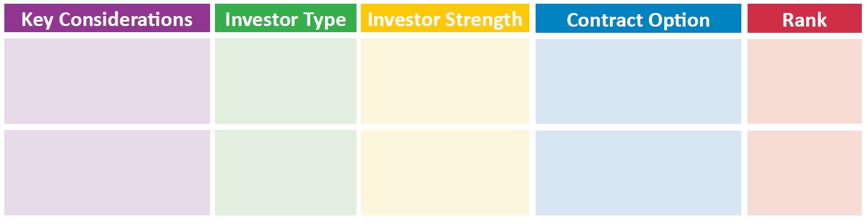Select the second row Rank cell
The image size is (868, 224).
[x=804, y=173]
